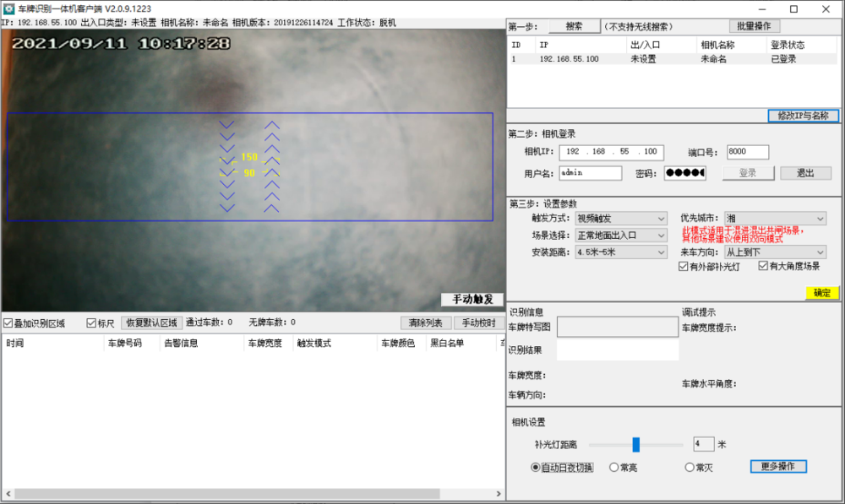The width and height of the screenshot is (845, 504).
Task: Confirm settings with yellow 确定 button
Action: pyautogui.click(x=822, y=293)
